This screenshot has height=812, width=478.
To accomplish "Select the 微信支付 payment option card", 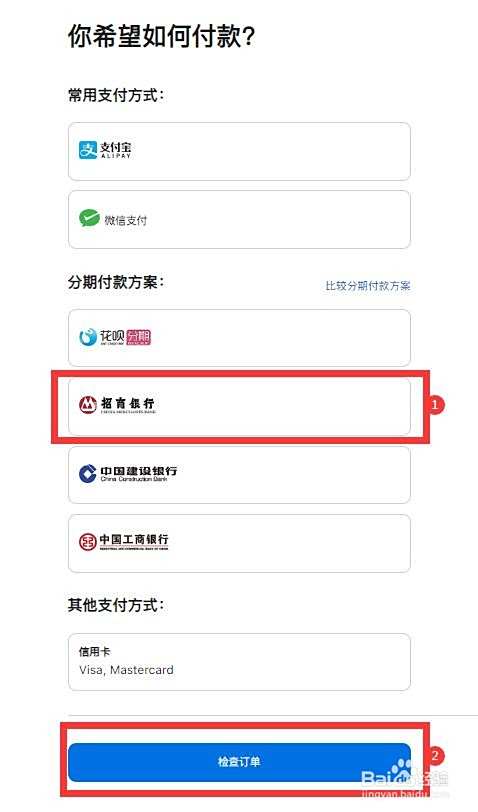I will [x=239, y=220].
